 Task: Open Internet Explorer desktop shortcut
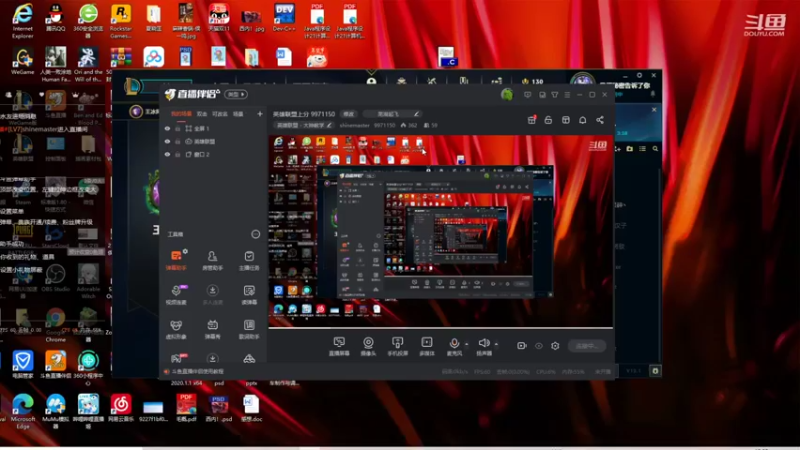(22, 20)
